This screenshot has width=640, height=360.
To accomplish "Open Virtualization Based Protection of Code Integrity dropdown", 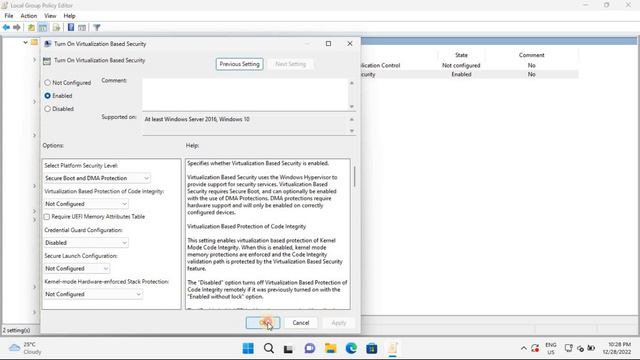I will (x=86, y=204).
